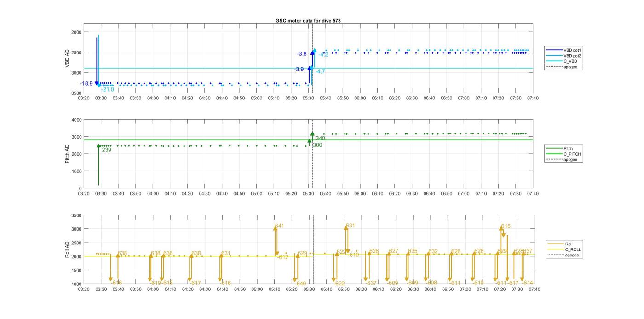Screen dimensions: 644x319
Task: Click the '4000' tick on Pitch axis
Action: coord(76,120)
